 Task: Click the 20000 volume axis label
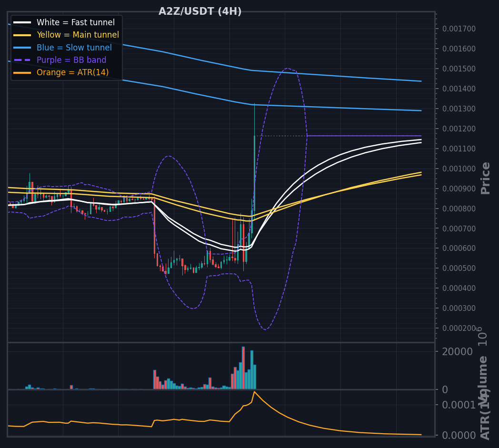tap(458, 351)
